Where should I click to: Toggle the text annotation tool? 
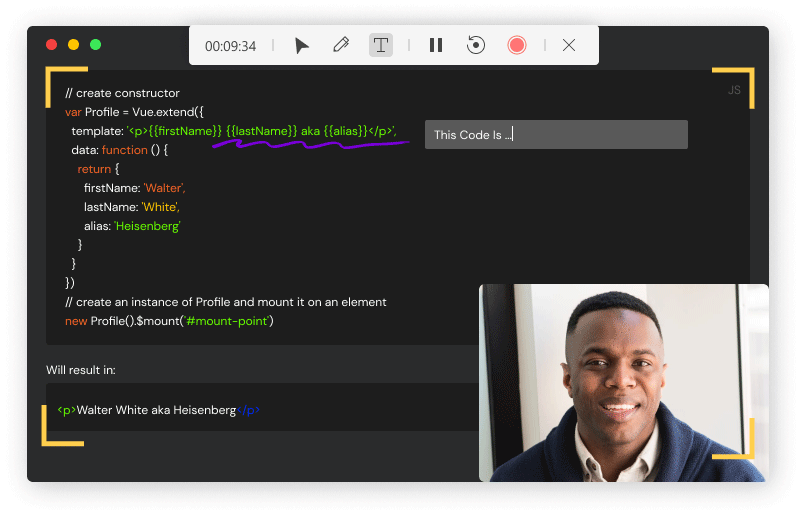[x=381, y=45]
